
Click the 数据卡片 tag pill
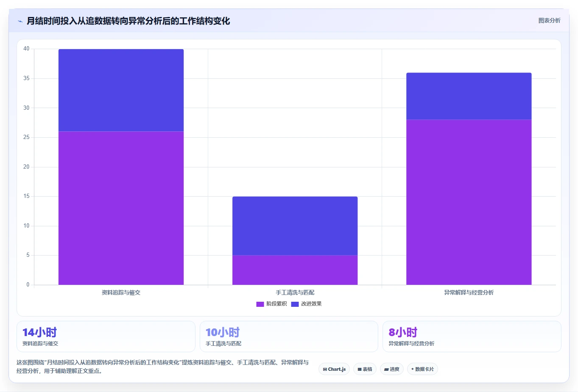tap(422, 369)
